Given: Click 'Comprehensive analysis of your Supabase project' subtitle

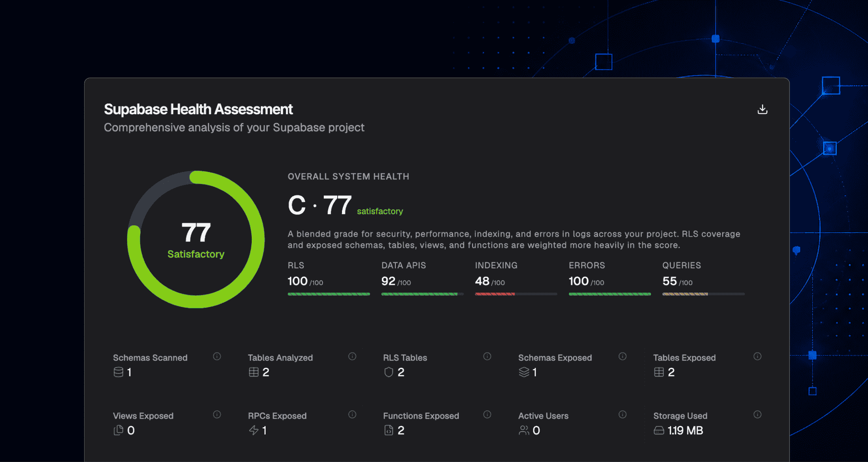Looking at the screenshot, I should pyautogui.click(x=234, y=128).
